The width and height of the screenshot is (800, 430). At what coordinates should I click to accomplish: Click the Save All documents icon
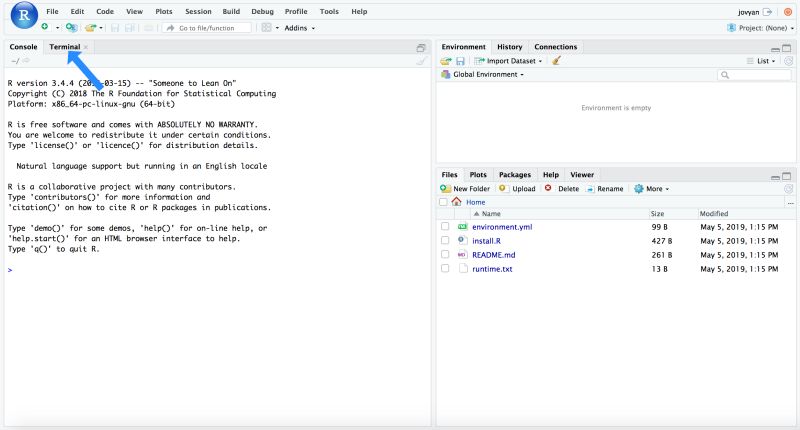(130, 28)
